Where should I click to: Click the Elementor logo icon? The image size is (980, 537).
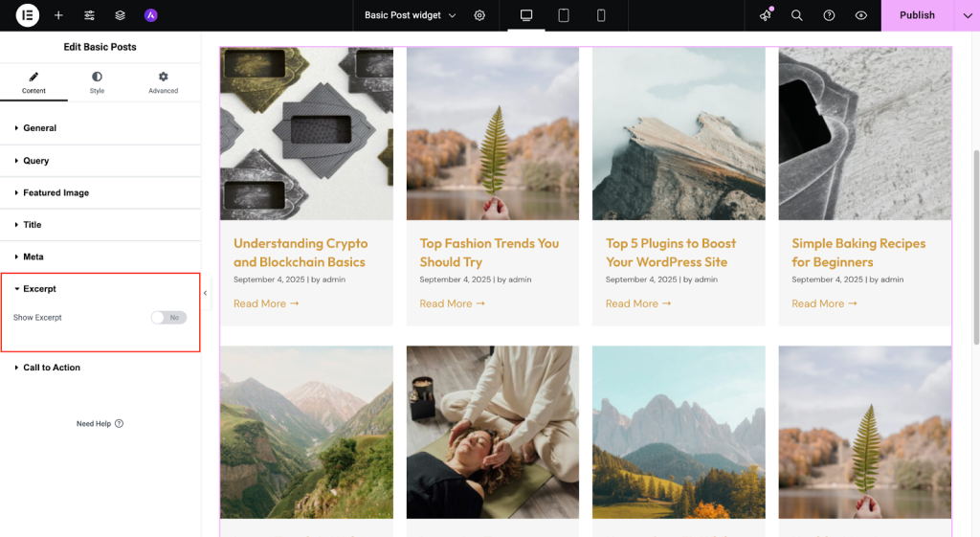pos(28,15)
